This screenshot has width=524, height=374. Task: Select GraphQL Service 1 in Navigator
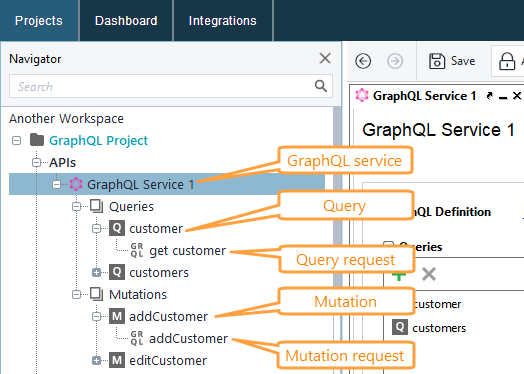(x=141, y=184)
